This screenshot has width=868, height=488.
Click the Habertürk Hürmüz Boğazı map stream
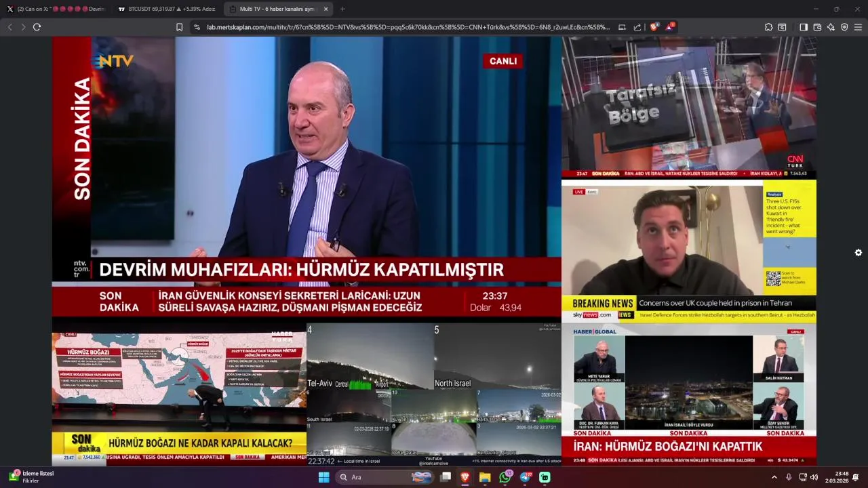coord(179,394)
